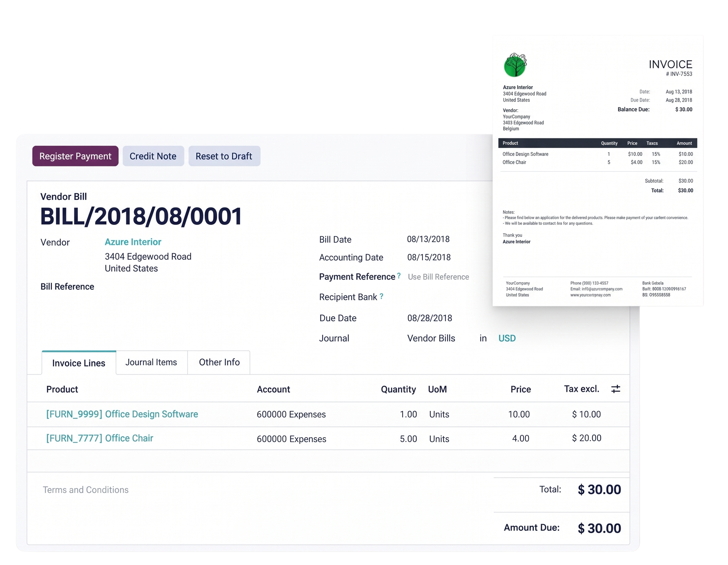
Task: Click the Recipient Bank help question mark
Action: (381, 296)
